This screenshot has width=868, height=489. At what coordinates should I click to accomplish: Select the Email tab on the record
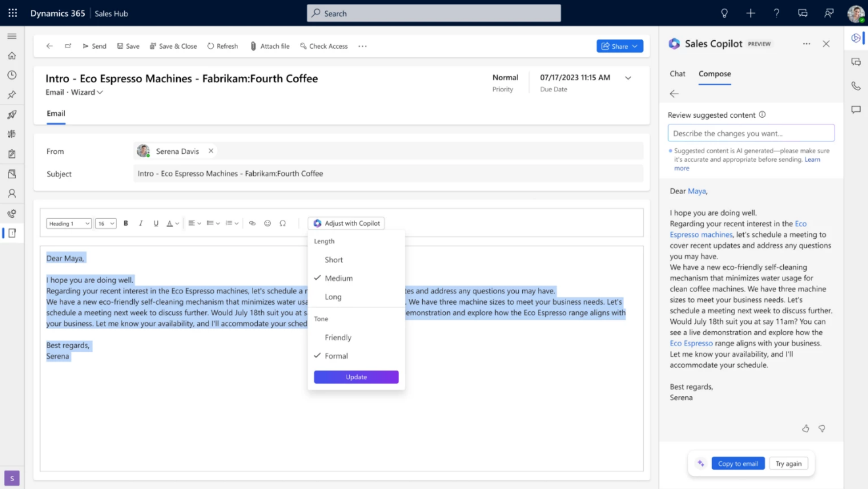click(55, 113)
